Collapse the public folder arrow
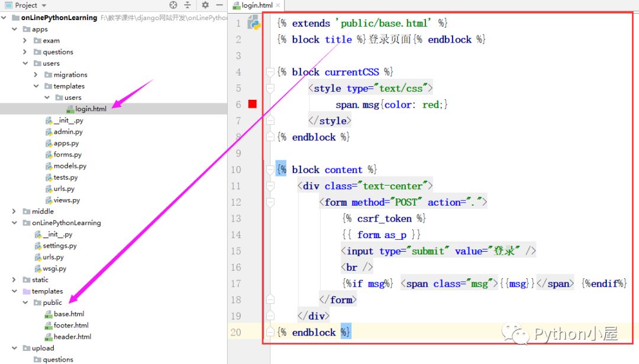Image resolution: width=639 pixels, height=364 pixels. click(x=25, y=303)
